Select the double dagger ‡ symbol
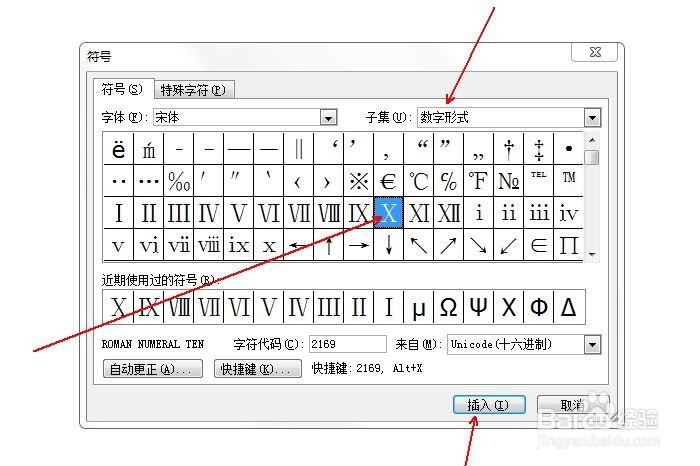Screen dimensions: 700x466 (538, 149)
